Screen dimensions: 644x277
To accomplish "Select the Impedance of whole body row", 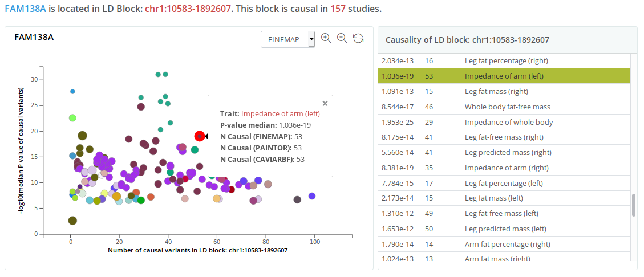I will tap(504, 122).
